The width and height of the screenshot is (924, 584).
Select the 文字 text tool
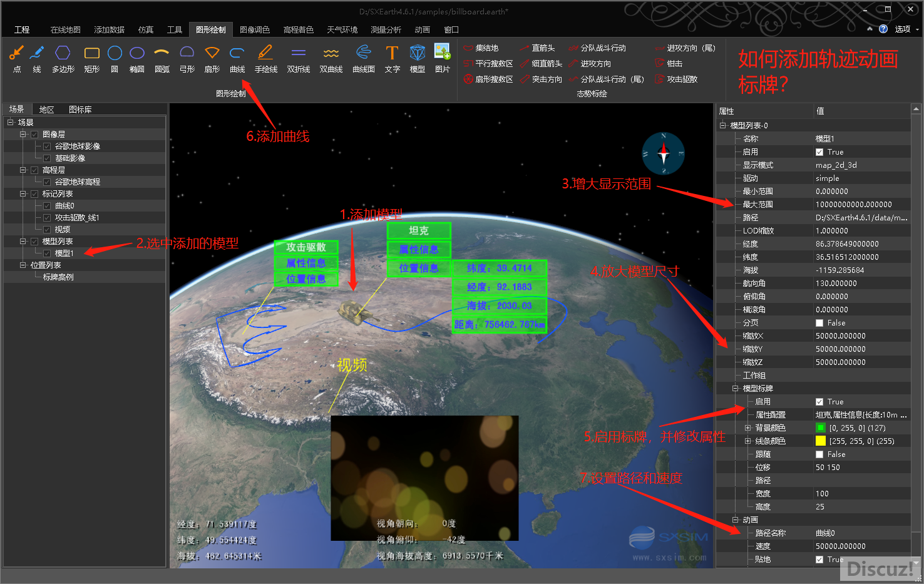[393, 58]
